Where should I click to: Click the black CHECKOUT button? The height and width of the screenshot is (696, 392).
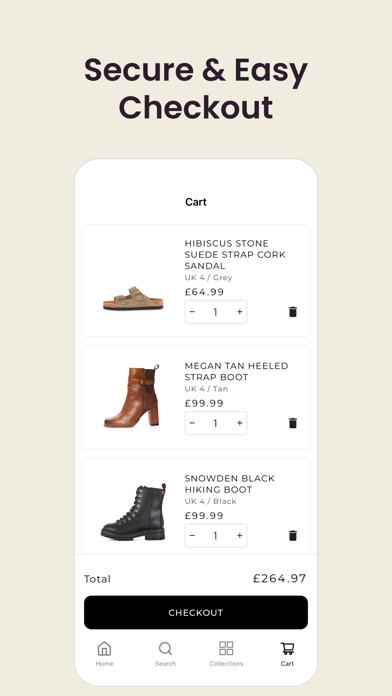196,613
